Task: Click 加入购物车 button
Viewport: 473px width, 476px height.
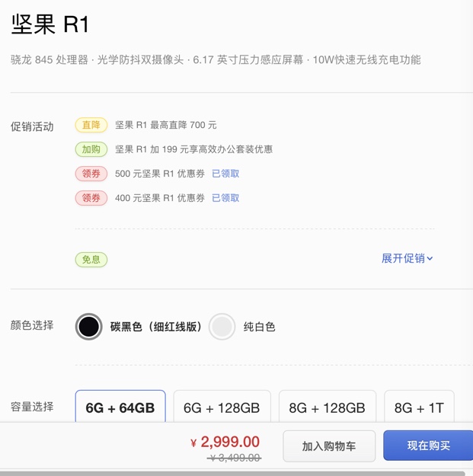Action: point(329,446)
